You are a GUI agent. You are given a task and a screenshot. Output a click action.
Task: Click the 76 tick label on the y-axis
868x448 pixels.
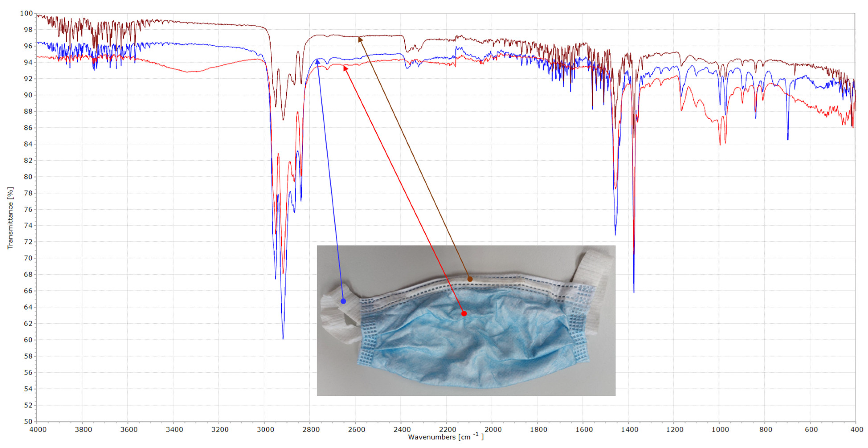pos(28,209)
